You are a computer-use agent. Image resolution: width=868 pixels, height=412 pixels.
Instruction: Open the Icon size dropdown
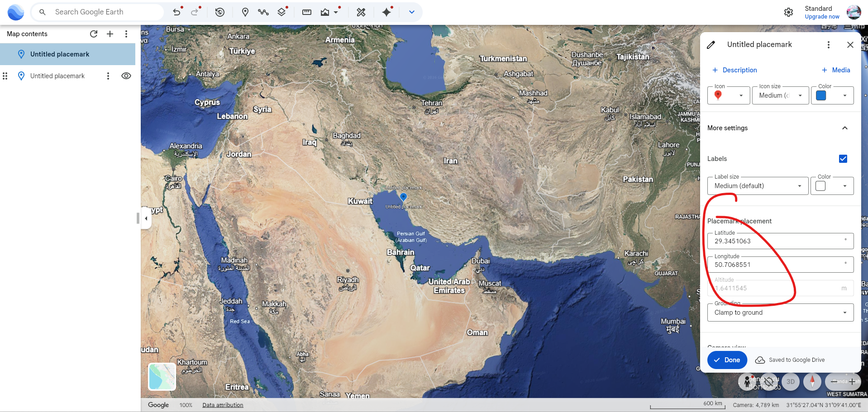coord(780,95)
